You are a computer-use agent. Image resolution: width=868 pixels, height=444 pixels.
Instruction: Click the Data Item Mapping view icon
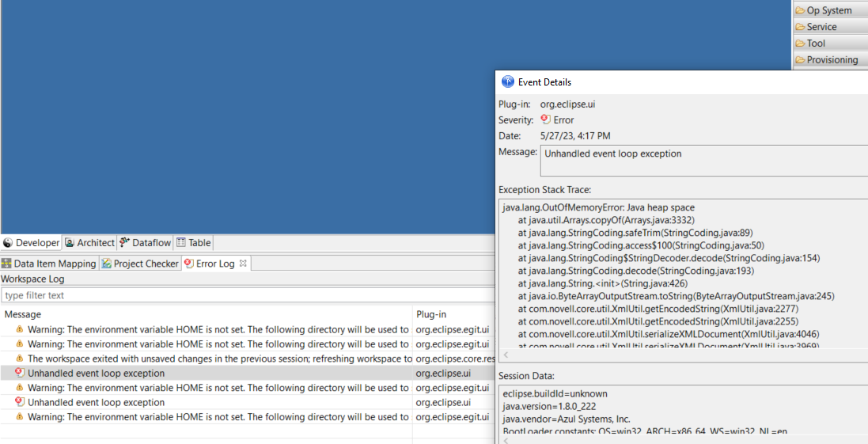6,264
